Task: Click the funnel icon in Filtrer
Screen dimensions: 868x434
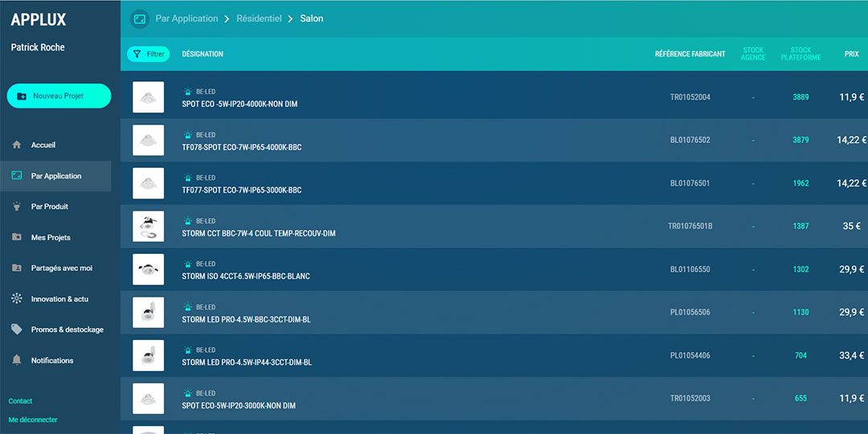Action: coord(137,55)
